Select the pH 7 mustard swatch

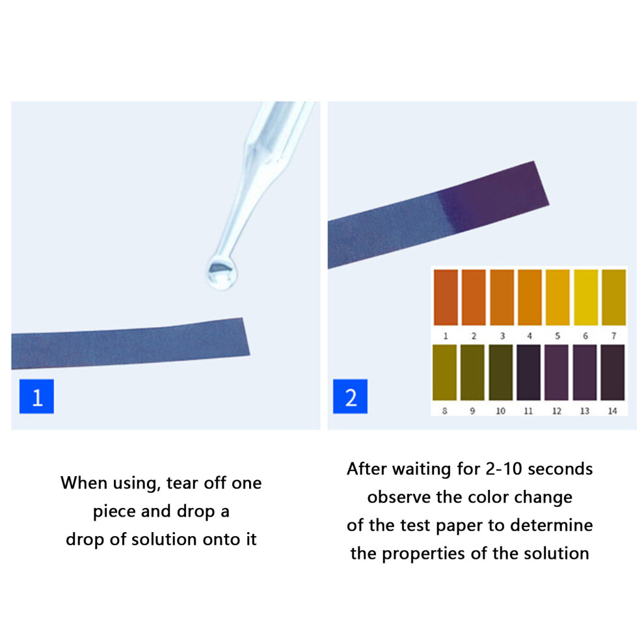coord(614,297)
